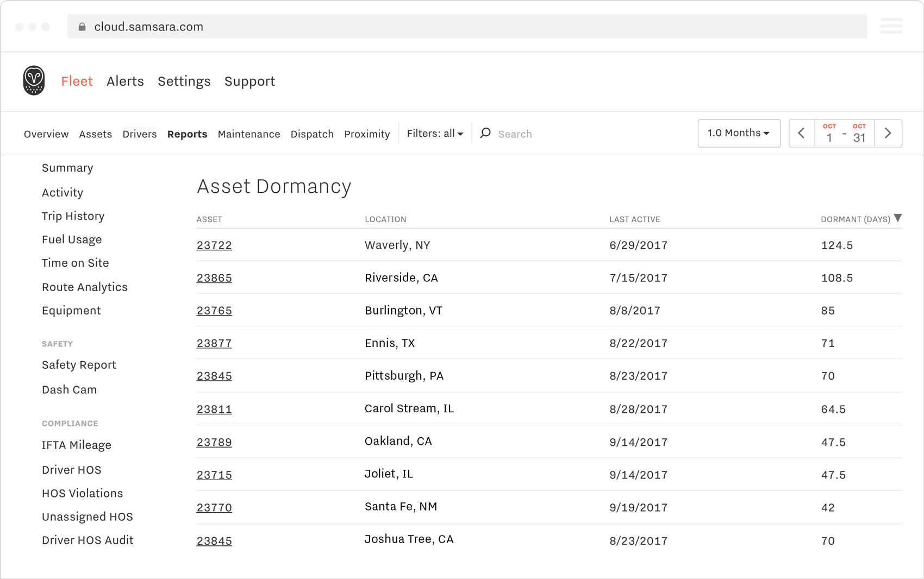Open asset 23715
Image resolution: width=924 pixels, height=579 pixels.
(214, 475)
